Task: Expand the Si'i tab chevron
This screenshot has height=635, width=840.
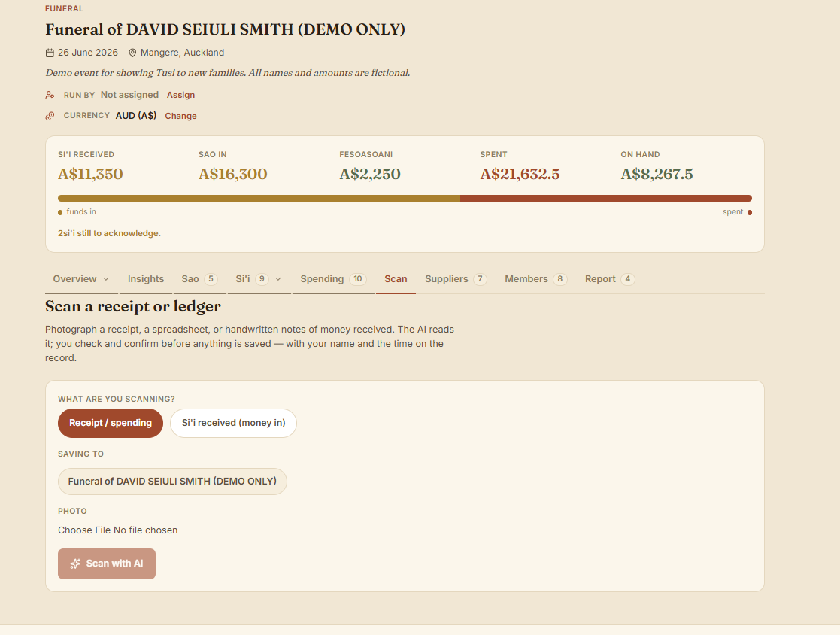Action: point(278,279)
